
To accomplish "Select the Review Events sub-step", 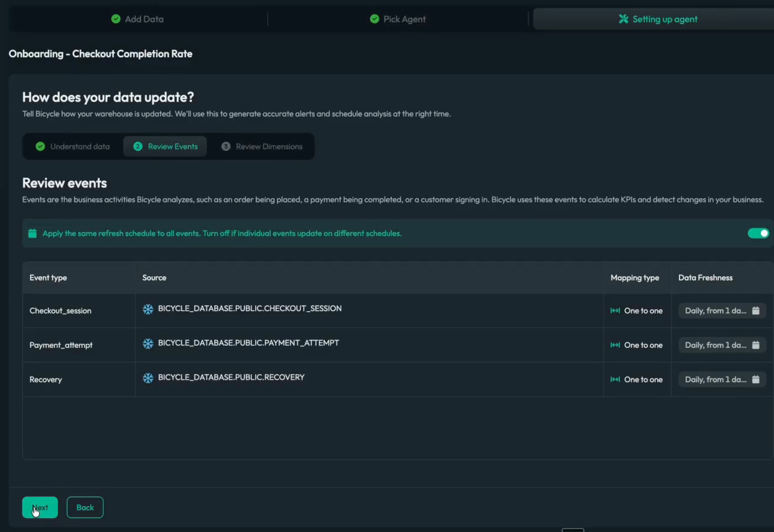I will click(x=165, y=146).
